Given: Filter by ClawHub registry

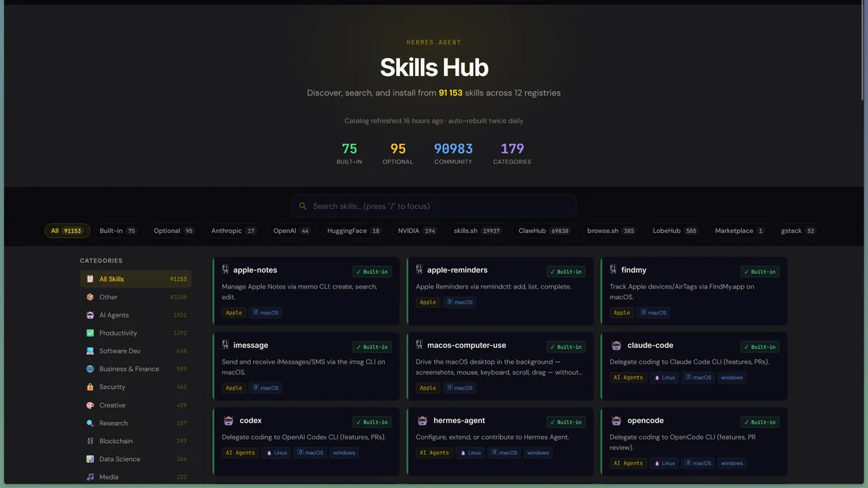Looking at the screenshot, I should (544, 231).
